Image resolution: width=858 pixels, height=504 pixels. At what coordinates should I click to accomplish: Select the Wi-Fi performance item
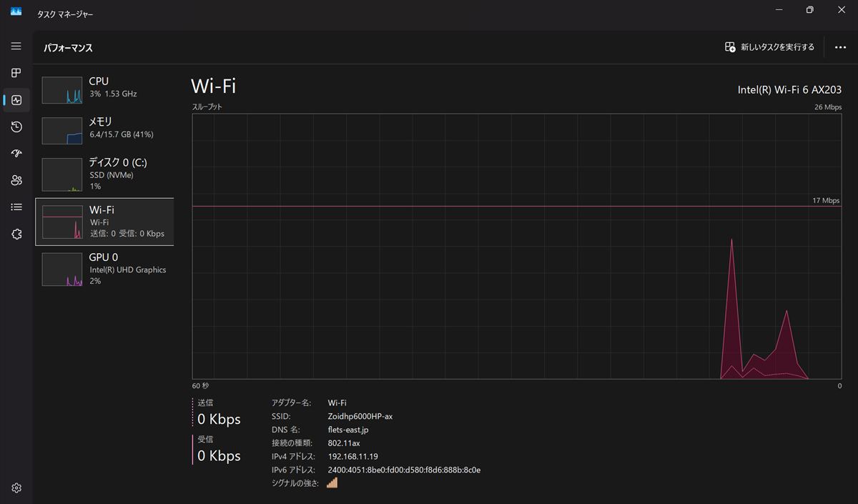pyautogui.click(x=104, y=222)
